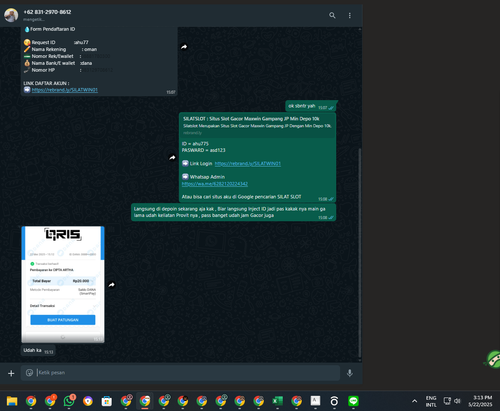Forward the Form Pendaftaran ID message

184,47
